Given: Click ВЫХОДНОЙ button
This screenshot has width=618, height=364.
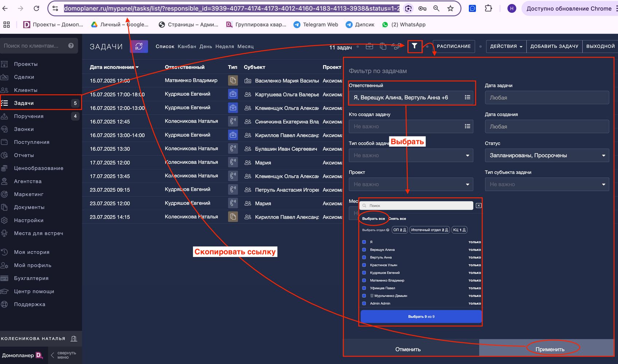Looking at the screenshot, I should [600, 46].
